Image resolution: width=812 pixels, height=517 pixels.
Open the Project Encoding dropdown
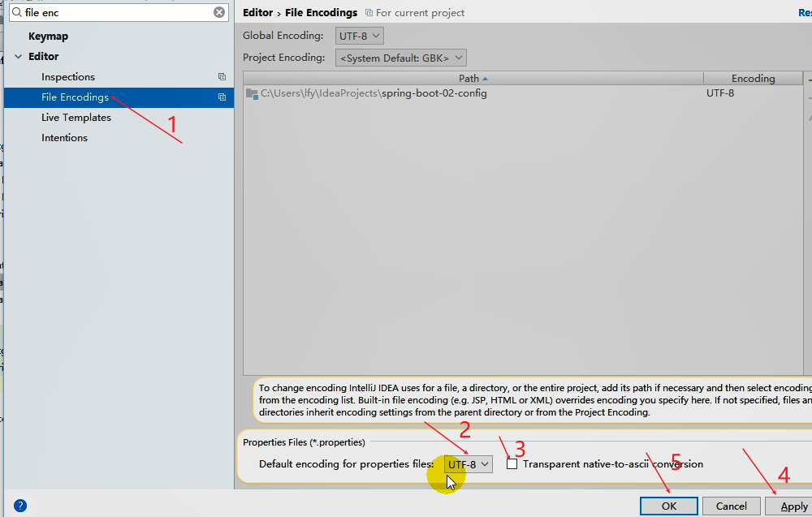pos(401,58)
